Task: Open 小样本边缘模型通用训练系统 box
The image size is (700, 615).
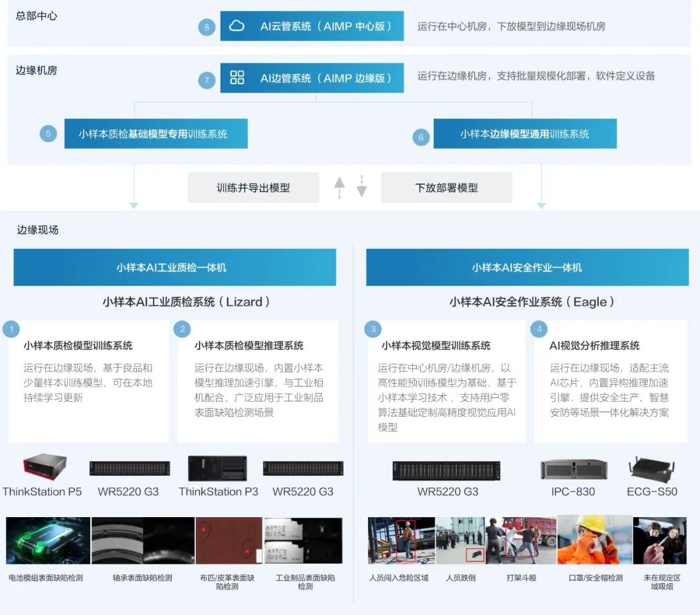Action: [x=525, y=133]
